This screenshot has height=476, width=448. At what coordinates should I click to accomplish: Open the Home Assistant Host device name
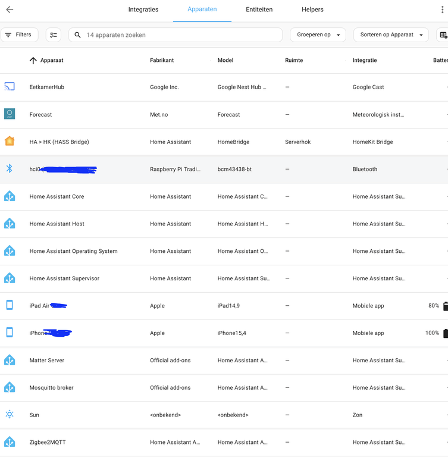coord(57,224)
